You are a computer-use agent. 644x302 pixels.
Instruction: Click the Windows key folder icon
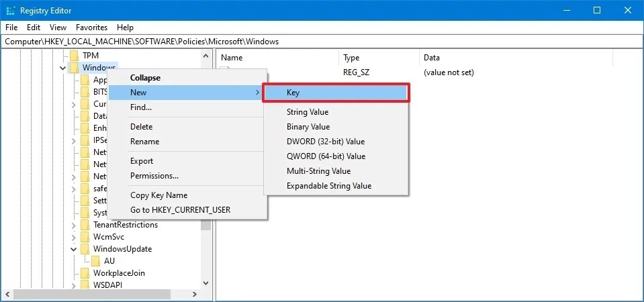click(x=75, y=67)
